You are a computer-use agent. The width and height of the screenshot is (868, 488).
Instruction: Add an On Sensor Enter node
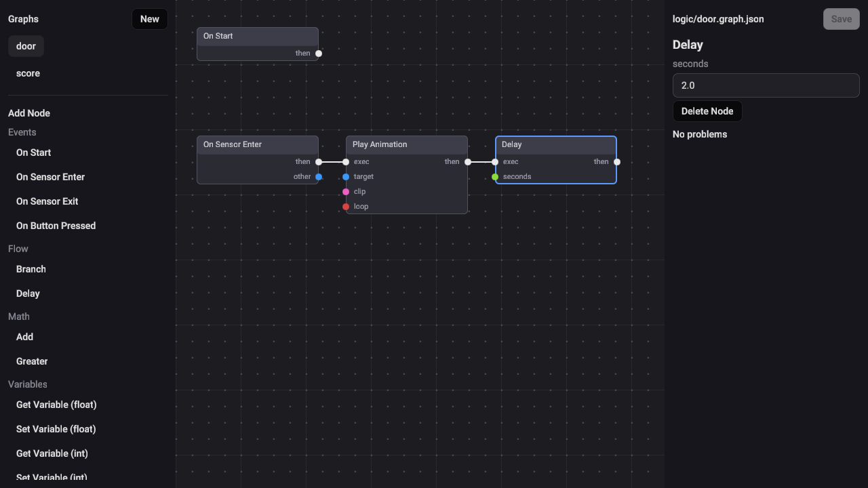tap(51, 177)
